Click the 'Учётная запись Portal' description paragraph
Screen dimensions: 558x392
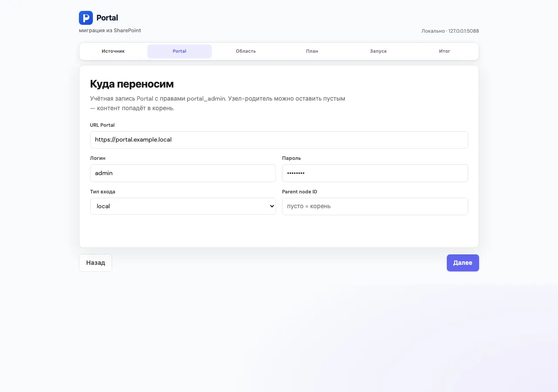(x=218, y=103)
